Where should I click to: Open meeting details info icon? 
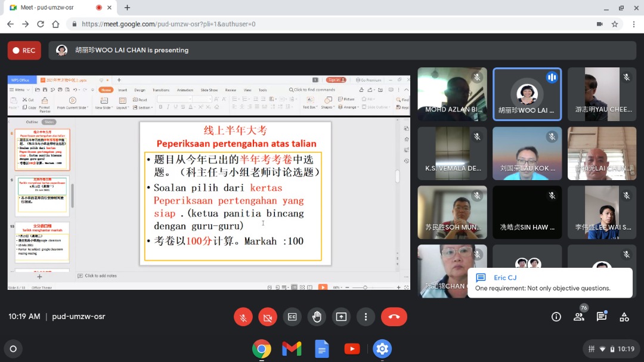click(x=556, y=317)
